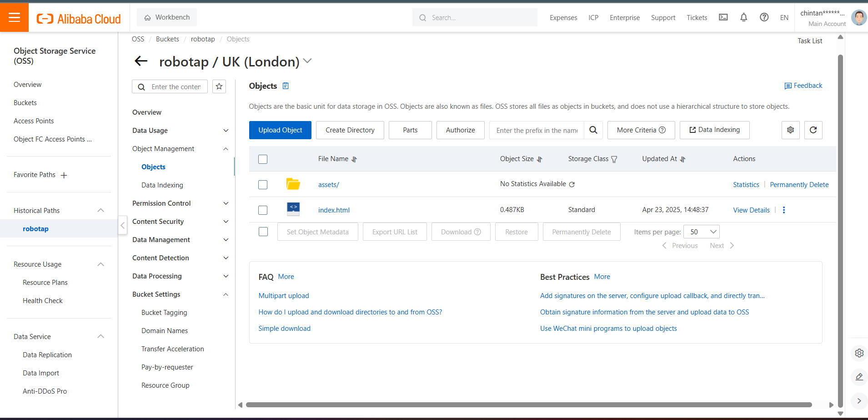
Task: Sort by Updated At column
Action: pyautogui.click(x=682, y=159)
